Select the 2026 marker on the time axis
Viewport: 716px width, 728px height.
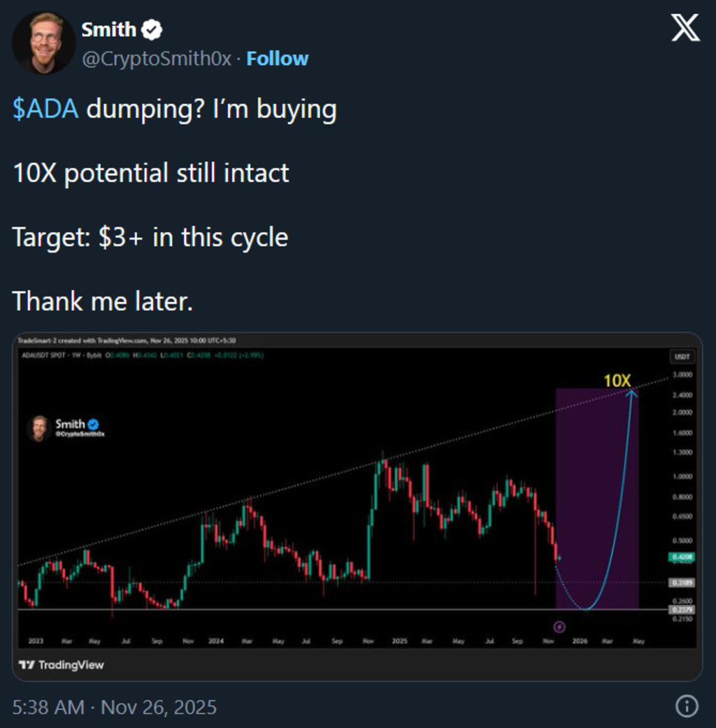point(580,641)
